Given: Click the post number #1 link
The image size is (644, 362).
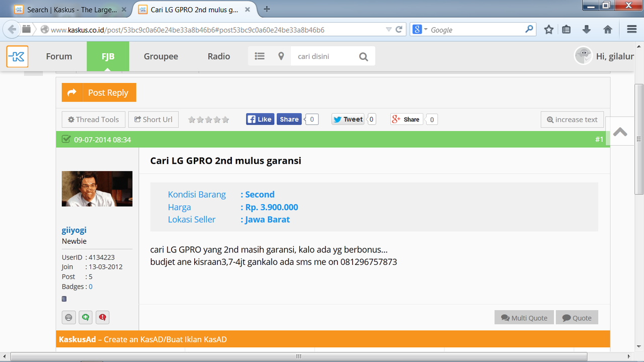Looking at the screenshot, I should tap(599, 139).
